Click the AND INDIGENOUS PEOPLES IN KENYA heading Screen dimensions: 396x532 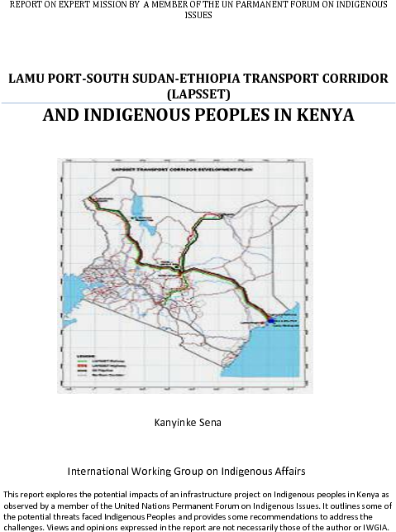click(x=198, y=115)
